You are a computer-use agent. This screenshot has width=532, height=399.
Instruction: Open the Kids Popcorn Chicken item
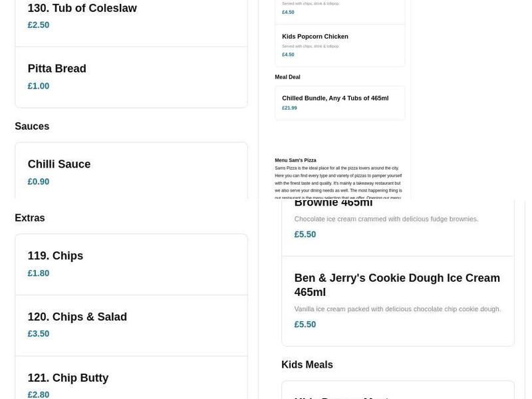click(315, 37)
